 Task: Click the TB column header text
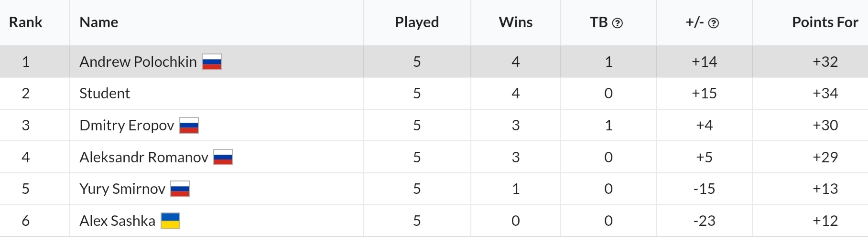598,22
